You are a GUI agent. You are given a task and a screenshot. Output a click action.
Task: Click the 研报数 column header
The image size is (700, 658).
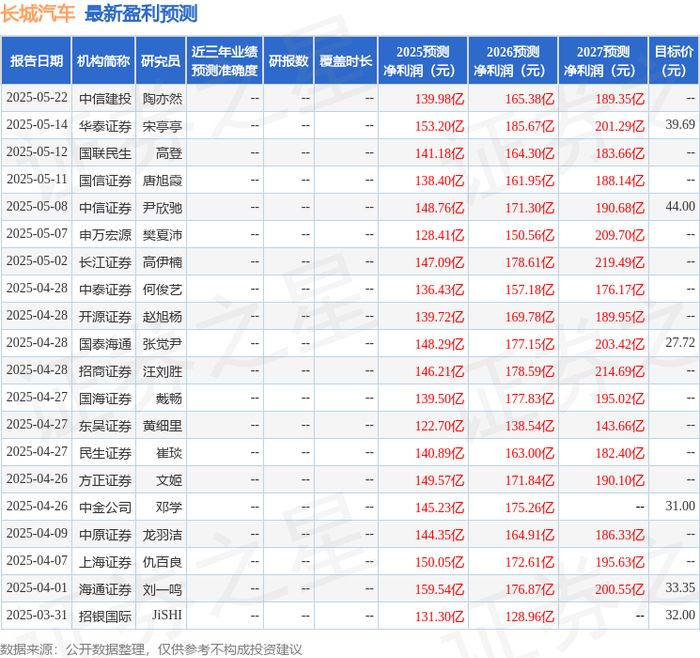[x=288, y=61]
